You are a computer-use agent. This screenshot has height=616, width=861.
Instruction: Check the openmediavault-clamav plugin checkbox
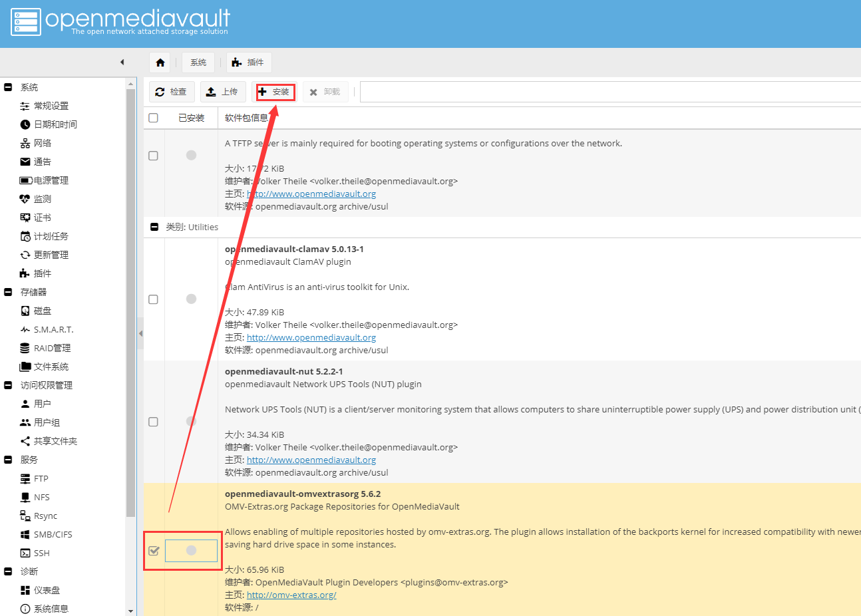tap(153, 299)
